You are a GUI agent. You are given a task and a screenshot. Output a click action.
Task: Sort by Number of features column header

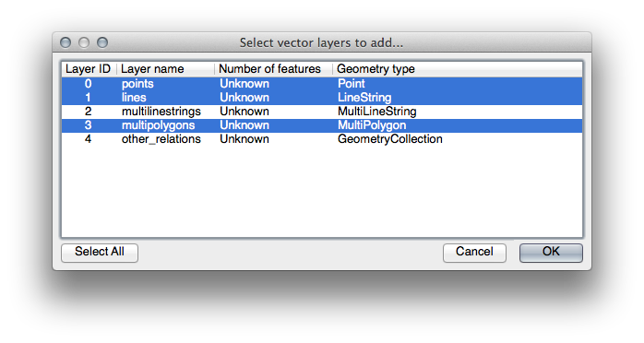(x=269, y=69)
